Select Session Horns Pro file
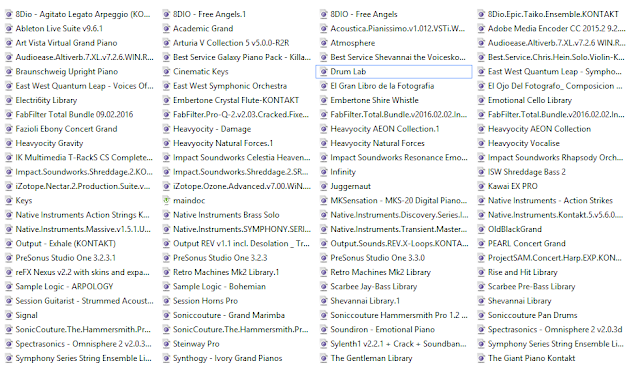Screen dimensions: 640x376 [x=205, y=301]
